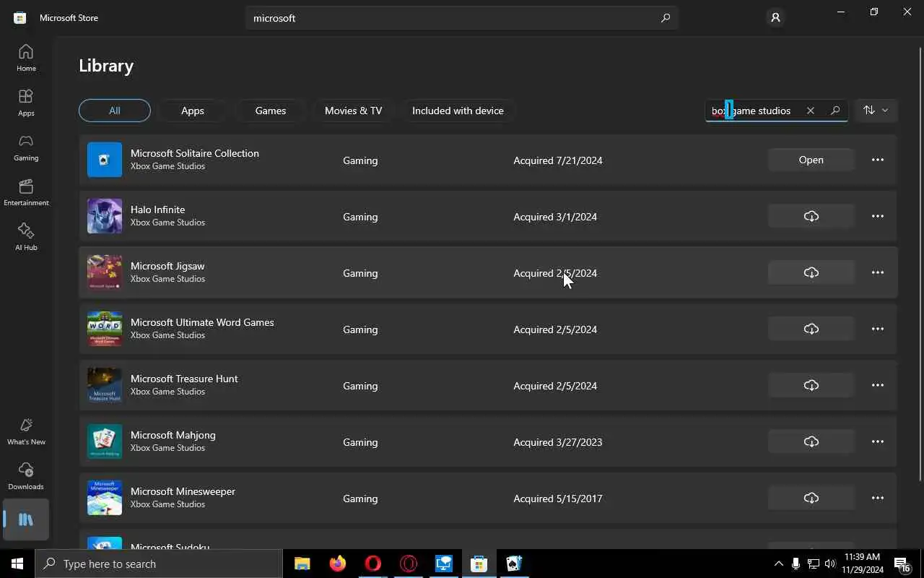924x578 pixels.
Task: Open the Solitaire taskbar icon
Action: pos(514,564)
